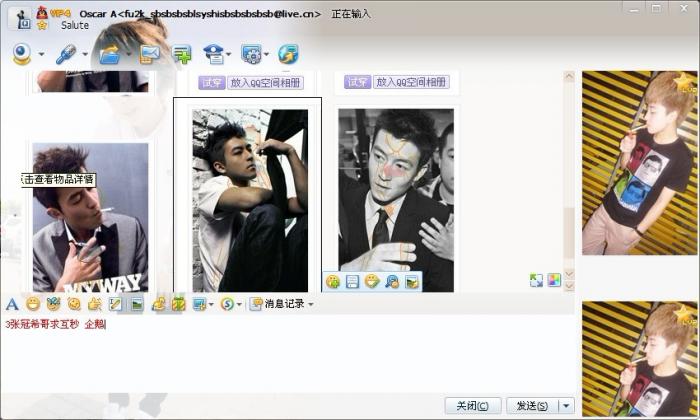Screen dimensions: 700x420
Task: Click the green-blue expand arrows icon
Action: pos(536,280)
